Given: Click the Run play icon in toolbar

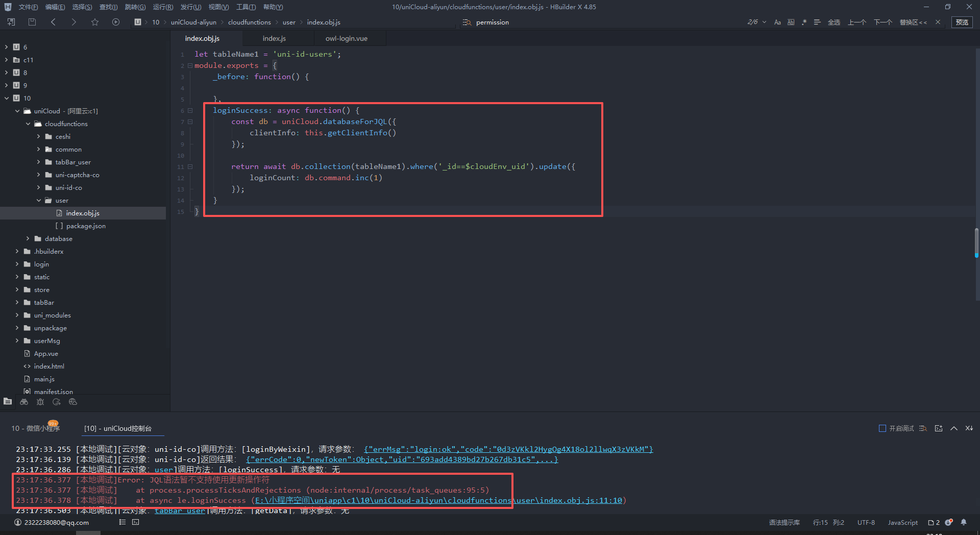Looking at the screenshot, I should [x=116, y=22].
